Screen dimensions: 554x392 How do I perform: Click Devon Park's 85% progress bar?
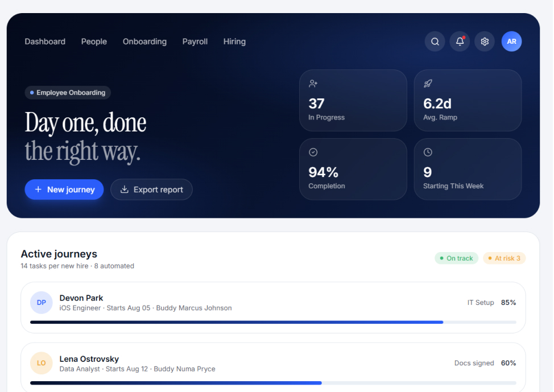coord(273,323)
